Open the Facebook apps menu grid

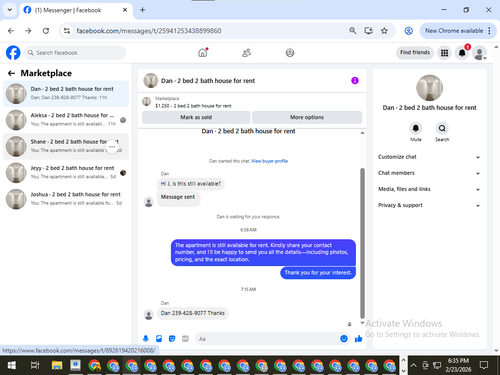444,53
